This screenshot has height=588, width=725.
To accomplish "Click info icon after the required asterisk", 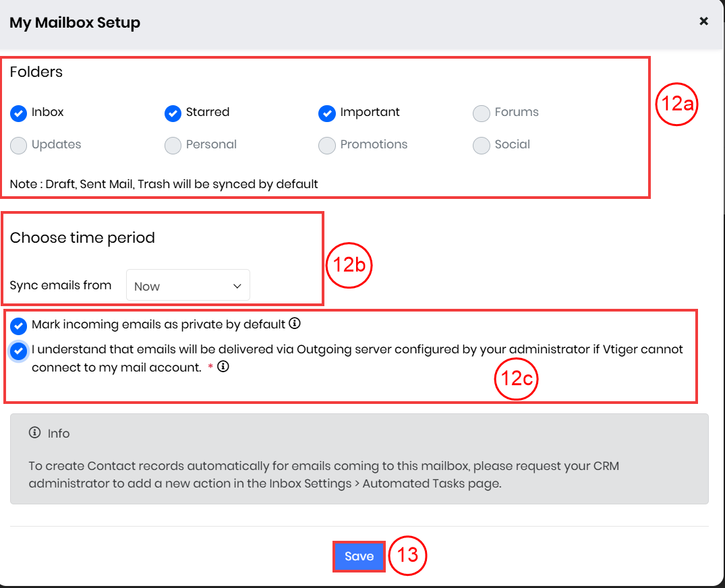I will point(223,367).
